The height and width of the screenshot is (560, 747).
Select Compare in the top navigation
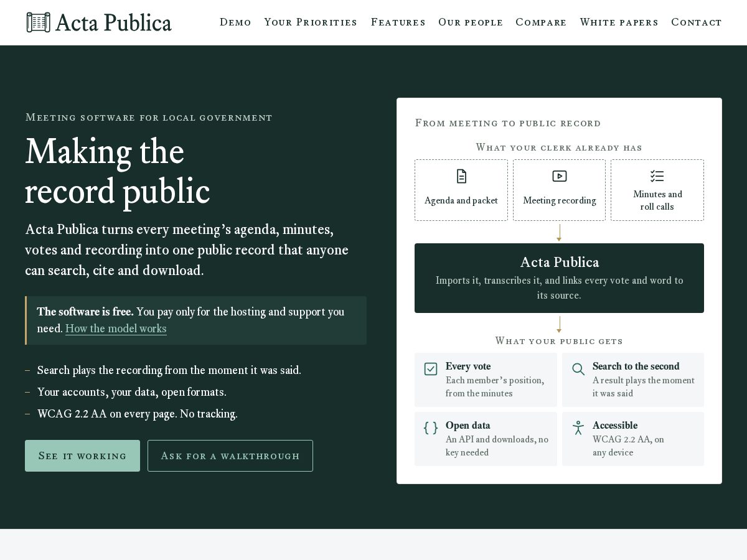tap(541, 22)
